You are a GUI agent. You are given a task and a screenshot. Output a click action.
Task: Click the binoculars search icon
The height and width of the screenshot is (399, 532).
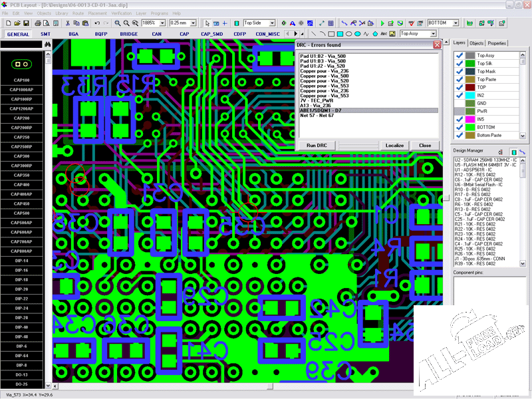47,44
